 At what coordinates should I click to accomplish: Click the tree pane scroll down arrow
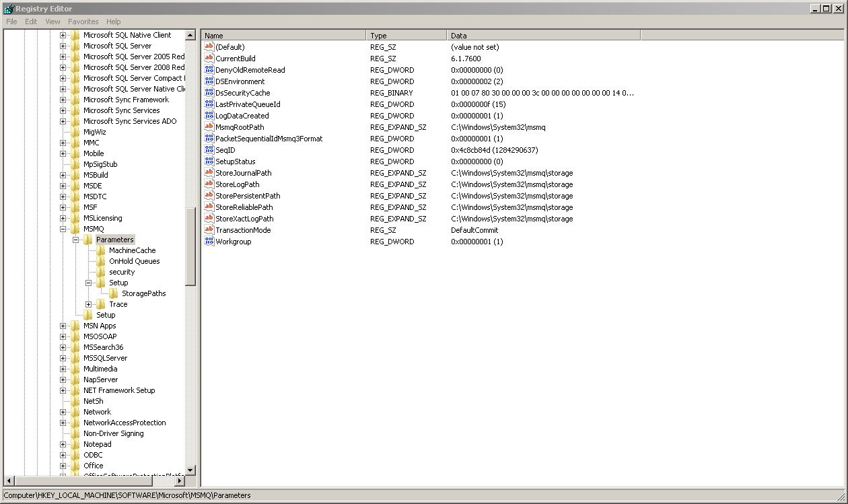(x=190, y=470)
